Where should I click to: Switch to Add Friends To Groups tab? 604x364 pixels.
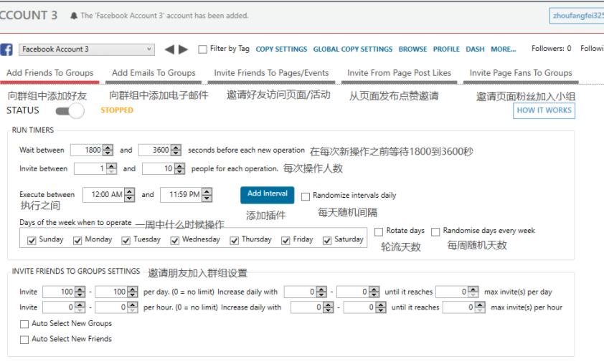click(x=49, y=73)
